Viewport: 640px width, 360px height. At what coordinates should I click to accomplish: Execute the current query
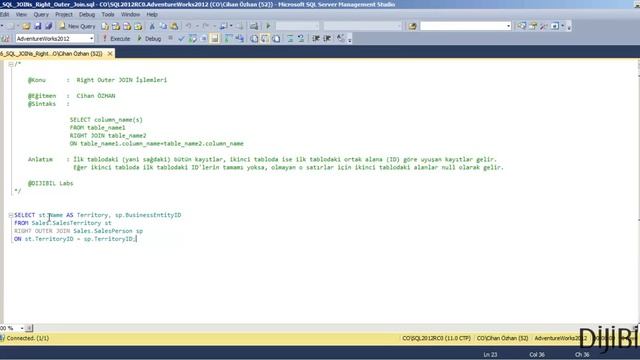[116, 39]
